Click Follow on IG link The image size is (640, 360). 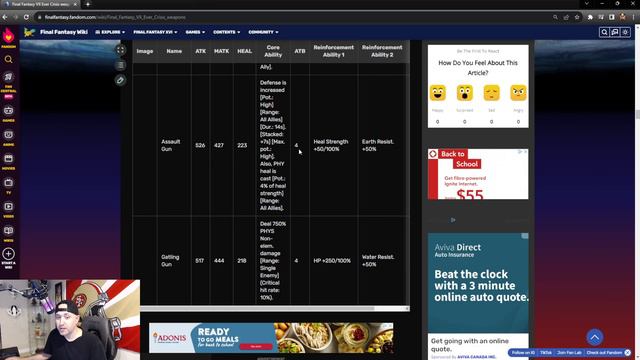pos(523,353)
